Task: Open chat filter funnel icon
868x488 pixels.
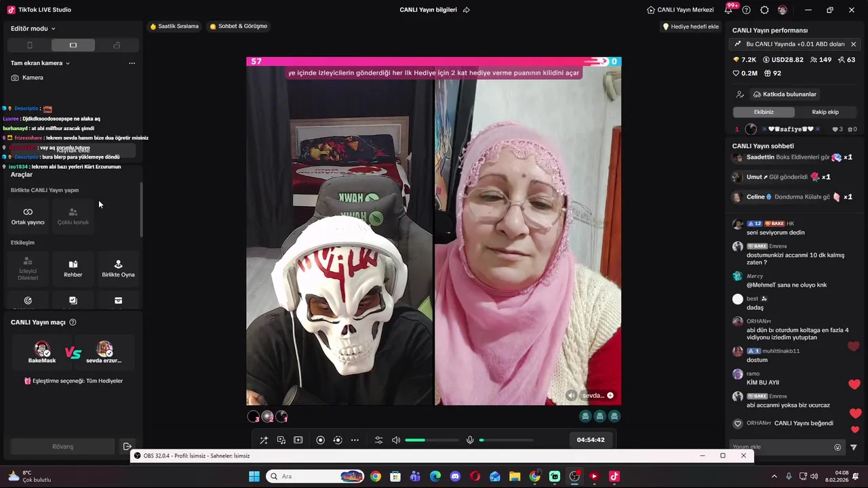Action: [x=853, y=447]
